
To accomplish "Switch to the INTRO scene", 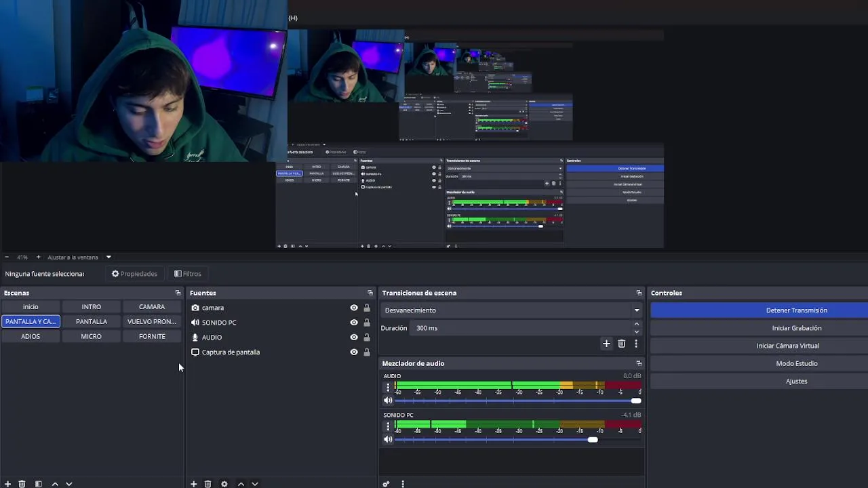I will point(92,307).
